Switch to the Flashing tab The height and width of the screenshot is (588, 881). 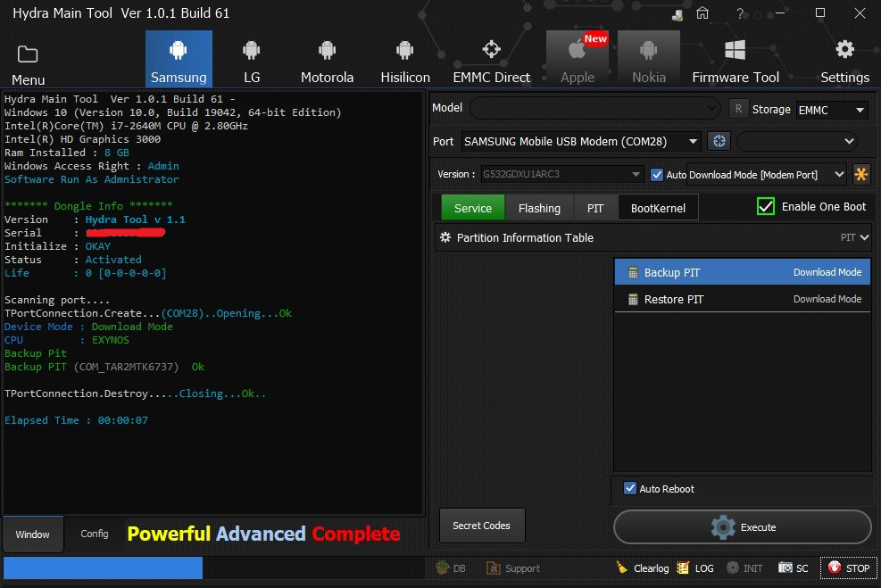tap(539, 208)
